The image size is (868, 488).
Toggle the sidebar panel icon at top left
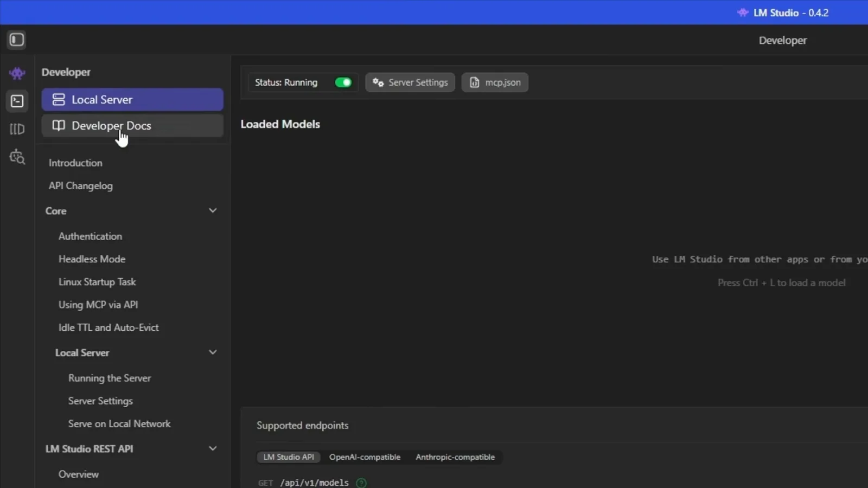[x=16, y=40]
